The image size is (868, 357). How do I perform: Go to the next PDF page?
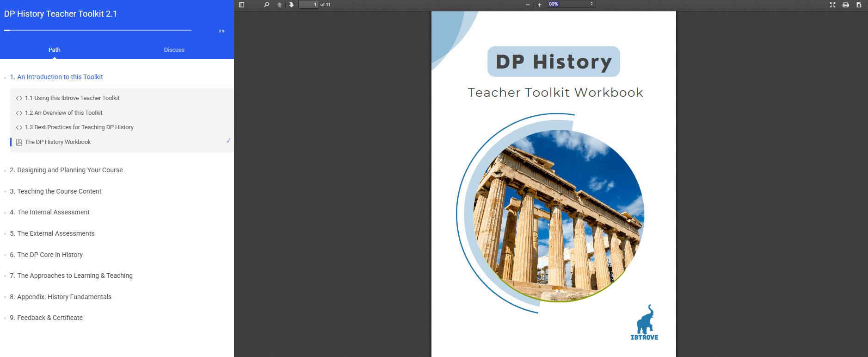(291, 5)
